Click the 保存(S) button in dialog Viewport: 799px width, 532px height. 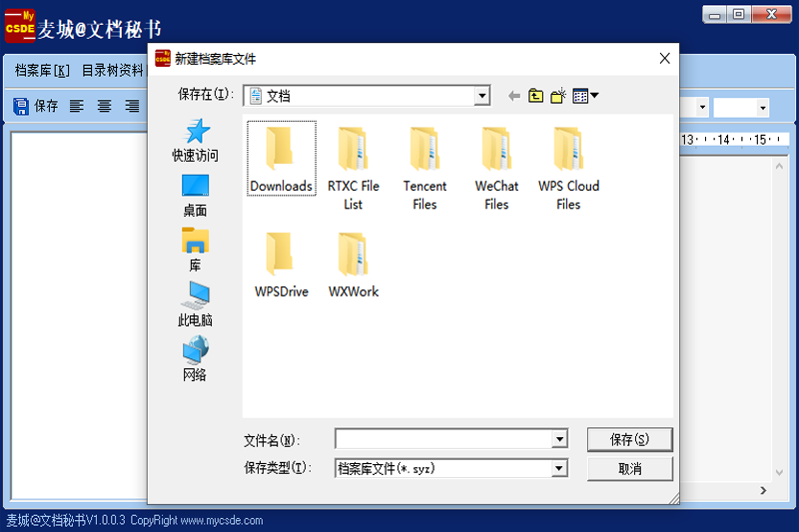point(630,439)
